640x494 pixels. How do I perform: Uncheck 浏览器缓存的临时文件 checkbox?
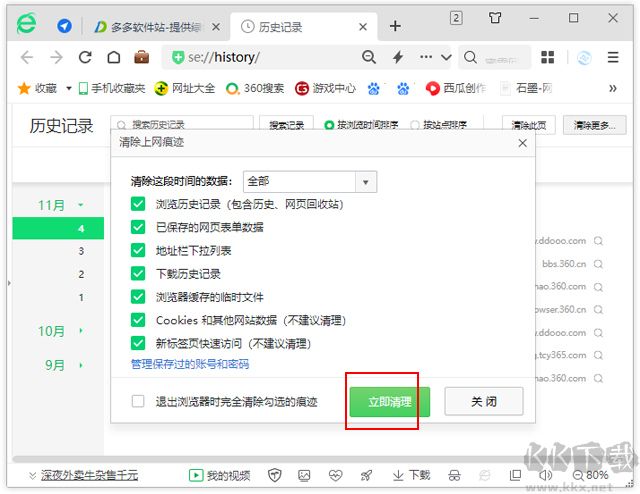(138, 297)
